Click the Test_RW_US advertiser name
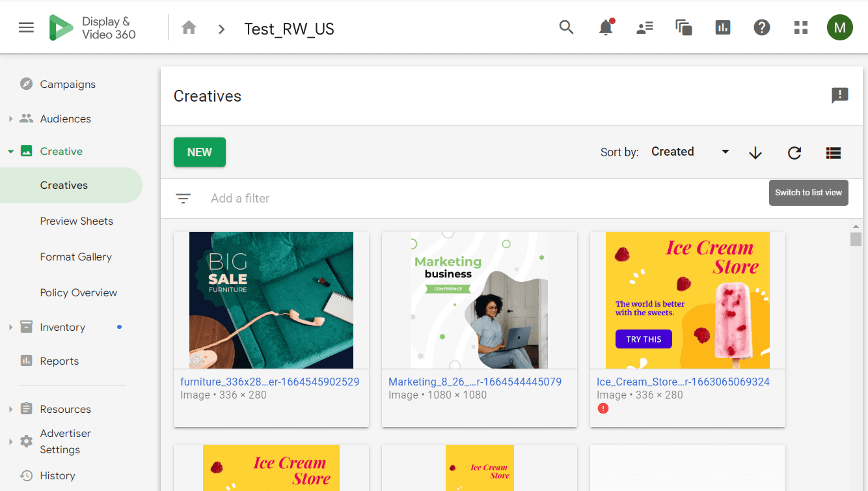868x491 pixels. coord(289,29)
